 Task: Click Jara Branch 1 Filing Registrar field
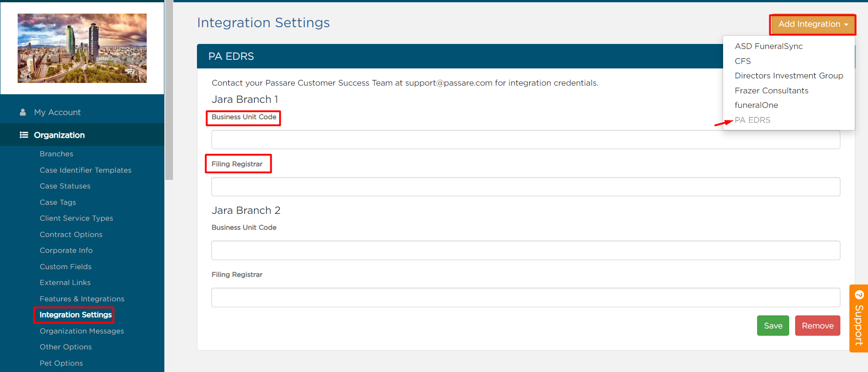click(525, 187)
